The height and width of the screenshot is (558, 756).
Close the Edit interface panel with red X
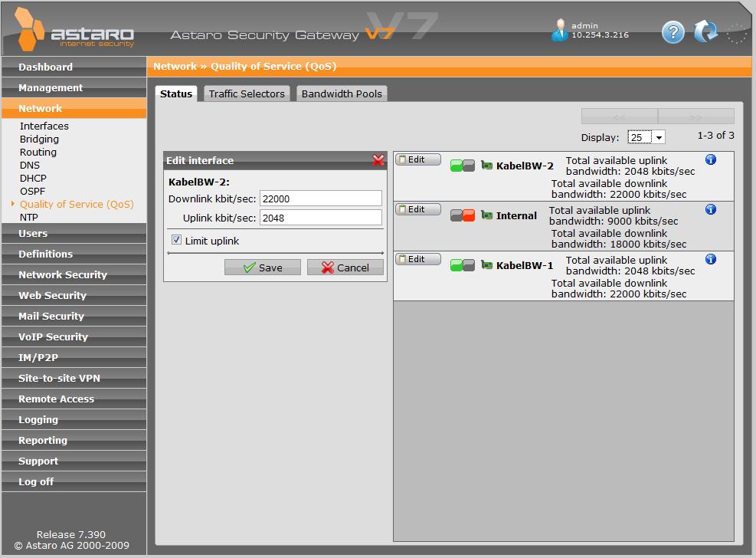(x=378, y=160)
